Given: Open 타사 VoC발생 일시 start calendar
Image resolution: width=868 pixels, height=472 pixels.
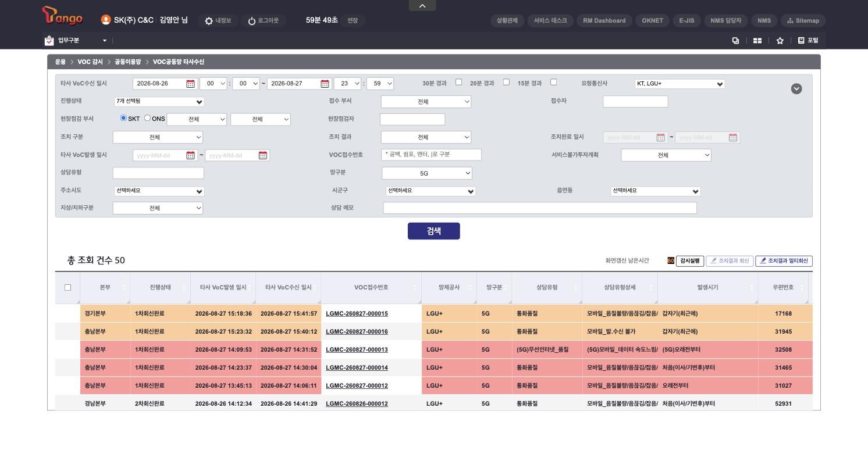Looking at the screenshot, I should point(190,155).
